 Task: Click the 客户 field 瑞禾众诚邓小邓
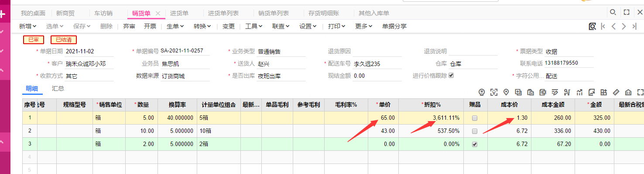(89, 64)
